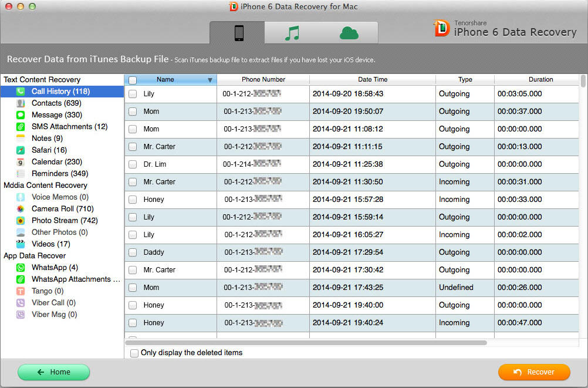Screen dimensions: 588x388
Task: Switch to the iTunes music note tab
Action: click(x=292, y=33)
